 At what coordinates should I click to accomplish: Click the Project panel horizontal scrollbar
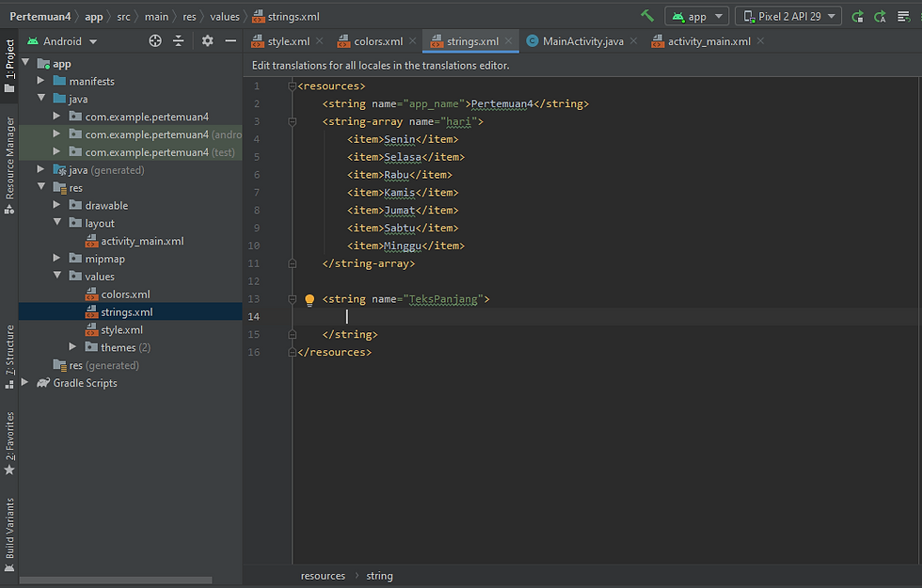(x=116, y=580)
